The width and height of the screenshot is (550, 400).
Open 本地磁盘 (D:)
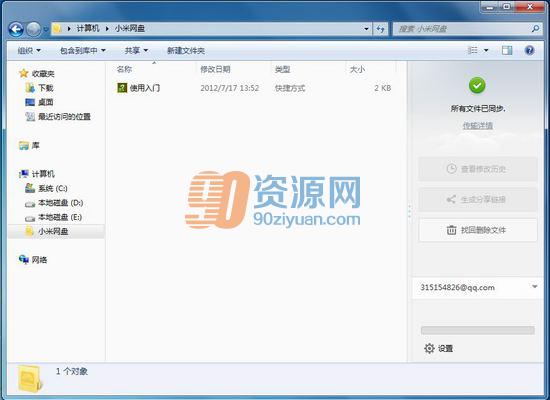pyautogui.click(x=61, y=203)
